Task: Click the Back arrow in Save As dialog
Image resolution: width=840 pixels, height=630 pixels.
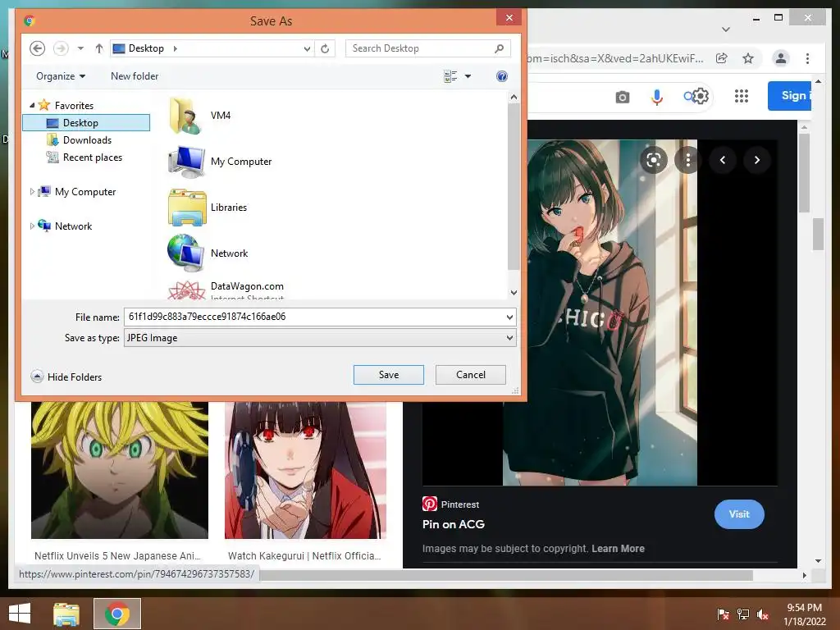Action: (37, 48)
